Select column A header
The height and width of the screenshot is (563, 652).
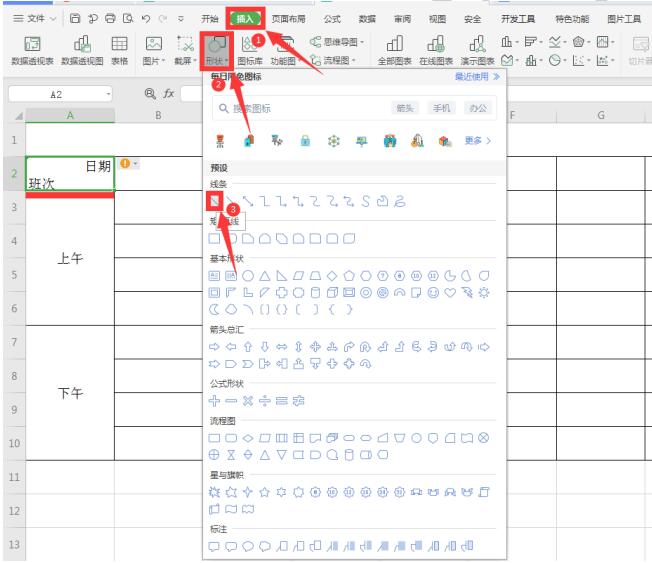70,115
